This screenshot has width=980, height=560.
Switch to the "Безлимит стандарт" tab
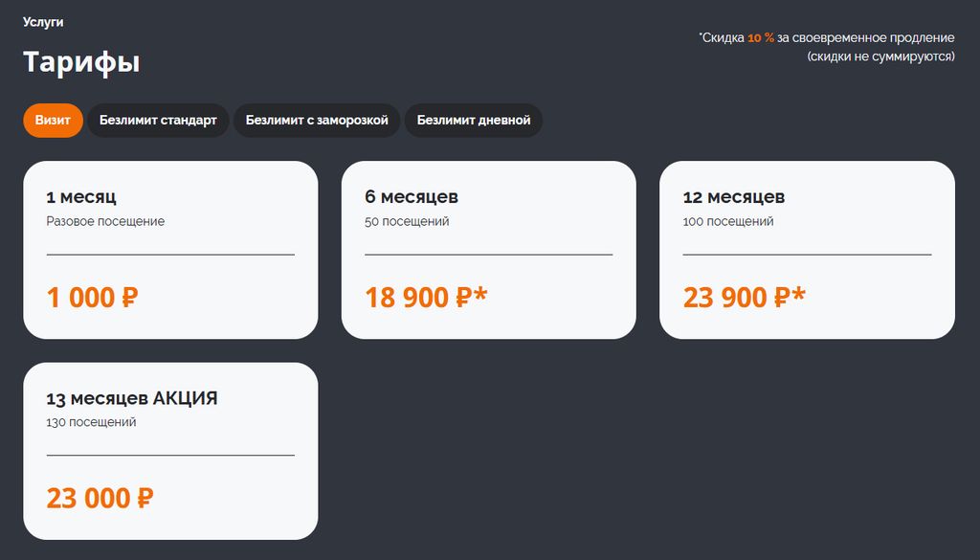[158, 121]
